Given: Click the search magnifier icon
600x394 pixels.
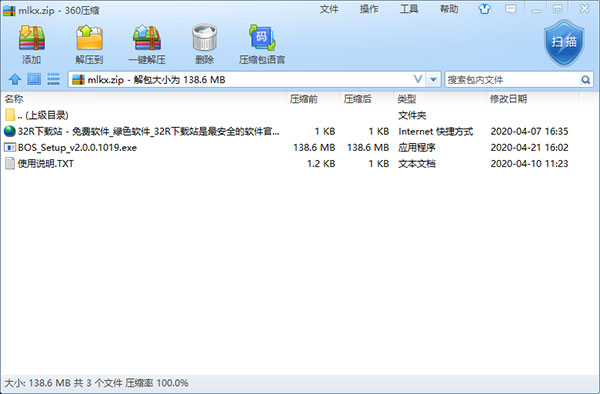Looking at the screenshot, I should [585, 80].
